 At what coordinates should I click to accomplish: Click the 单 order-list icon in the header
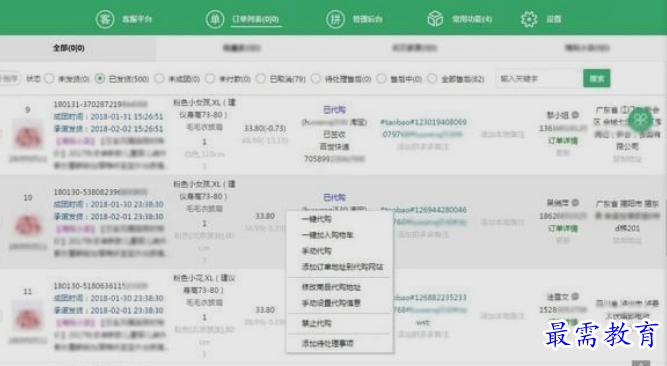[215, 19]
